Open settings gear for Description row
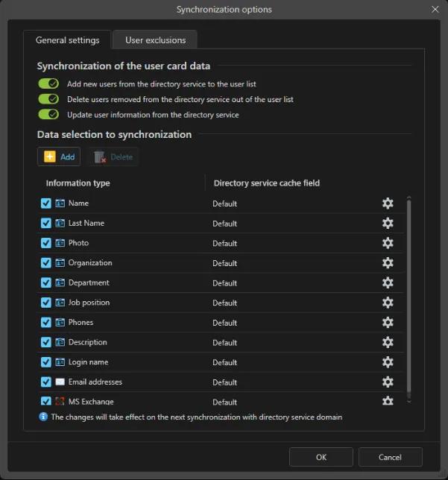Viewport: 448px width, 480px height. 388,343
